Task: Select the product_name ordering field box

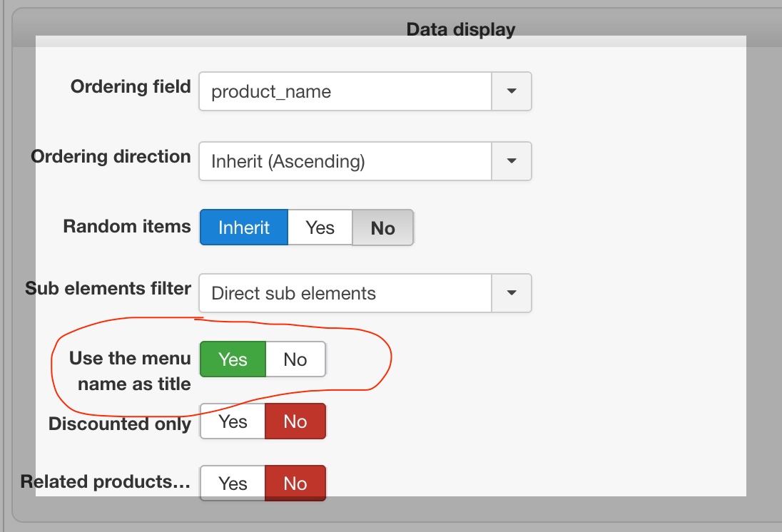Action: pyautogui.click(x=345, y=91)
